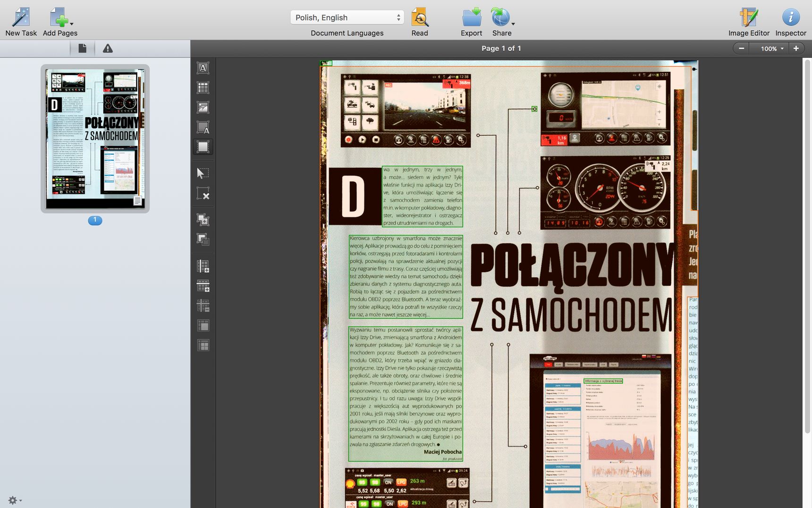Click the 'Informacje o wybranej trasie' area

click(x=603, y=381)
